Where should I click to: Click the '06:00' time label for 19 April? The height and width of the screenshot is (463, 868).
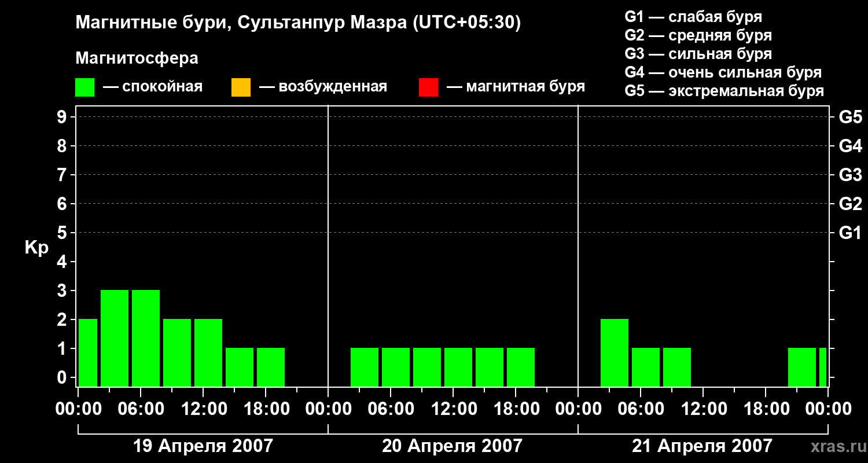[x=141, y=409]
